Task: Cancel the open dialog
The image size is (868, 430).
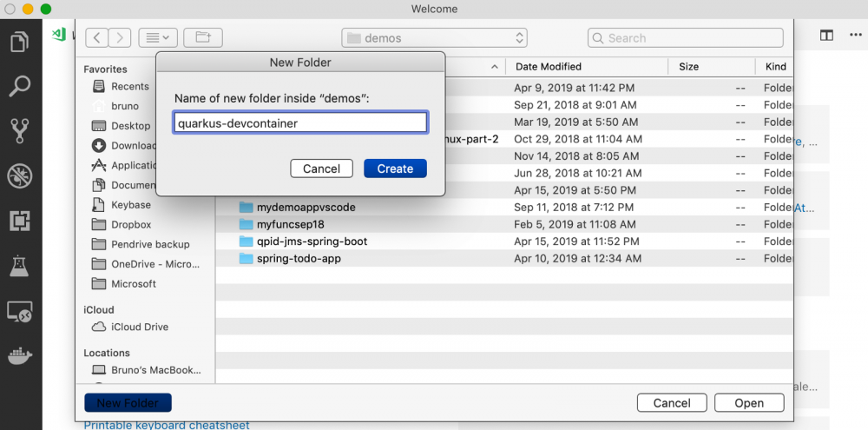Action: [672, 403]
